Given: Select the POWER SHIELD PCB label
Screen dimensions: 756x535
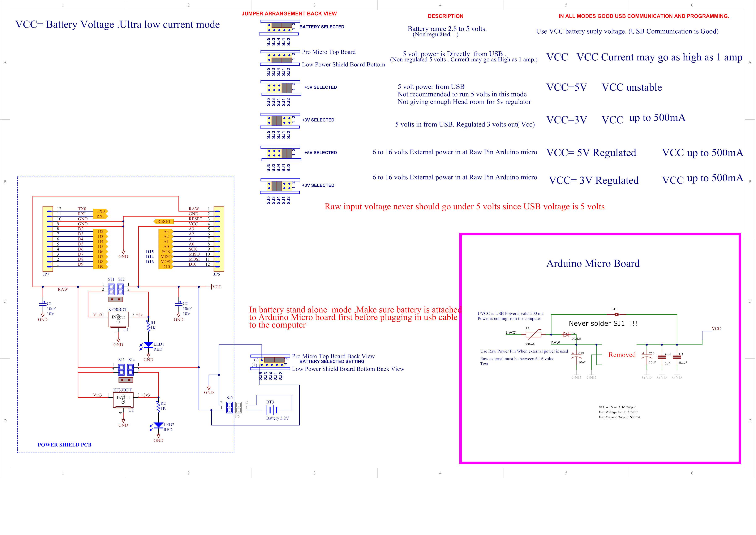Looking at the screenshot, I should [x=65, y=445].
